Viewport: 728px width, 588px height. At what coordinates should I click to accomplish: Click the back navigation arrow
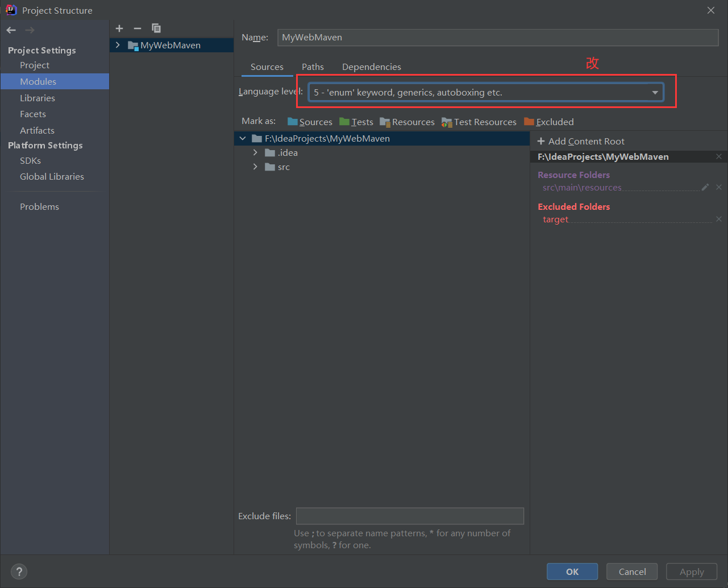pos(11,30)
